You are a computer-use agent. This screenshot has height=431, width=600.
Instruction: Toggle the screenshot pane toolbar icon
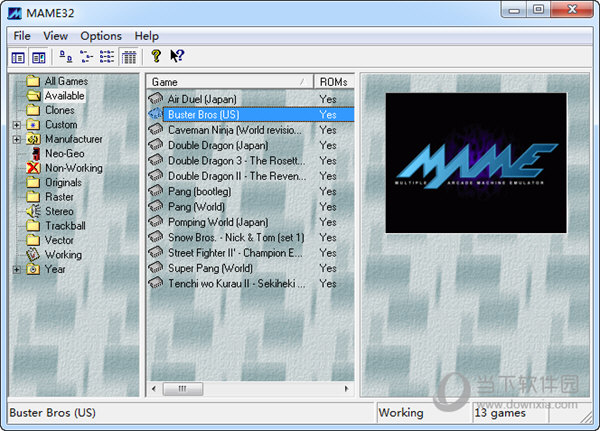(38, 58)
